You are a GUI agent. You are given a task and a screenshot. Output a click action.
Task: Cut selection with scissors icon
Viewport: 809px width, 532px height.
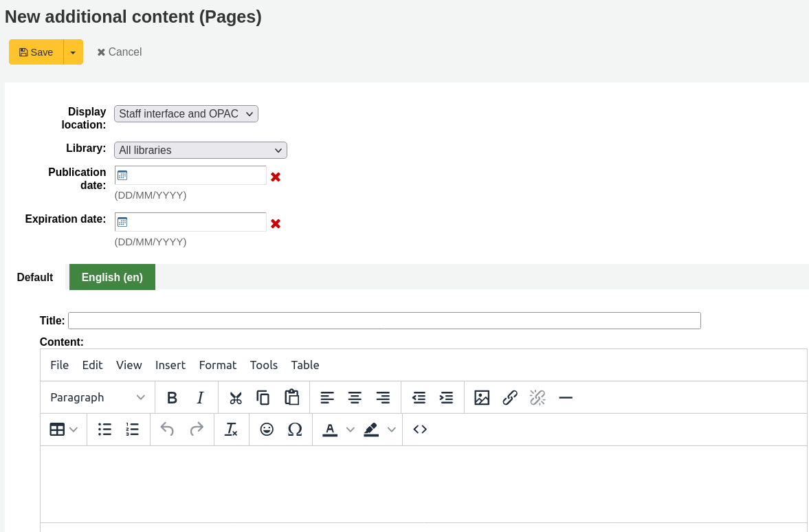pos(236,398)
